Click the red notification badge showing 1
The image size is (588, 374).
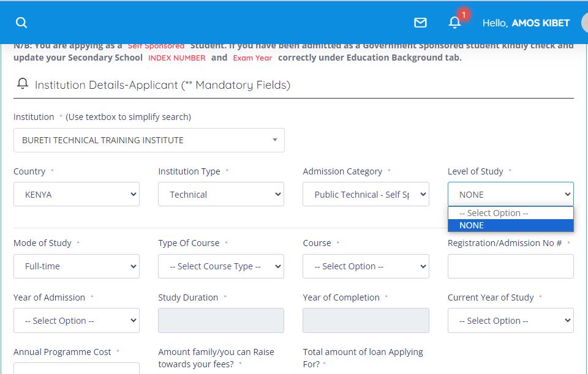pyautogui.click(x=464, y=15)
